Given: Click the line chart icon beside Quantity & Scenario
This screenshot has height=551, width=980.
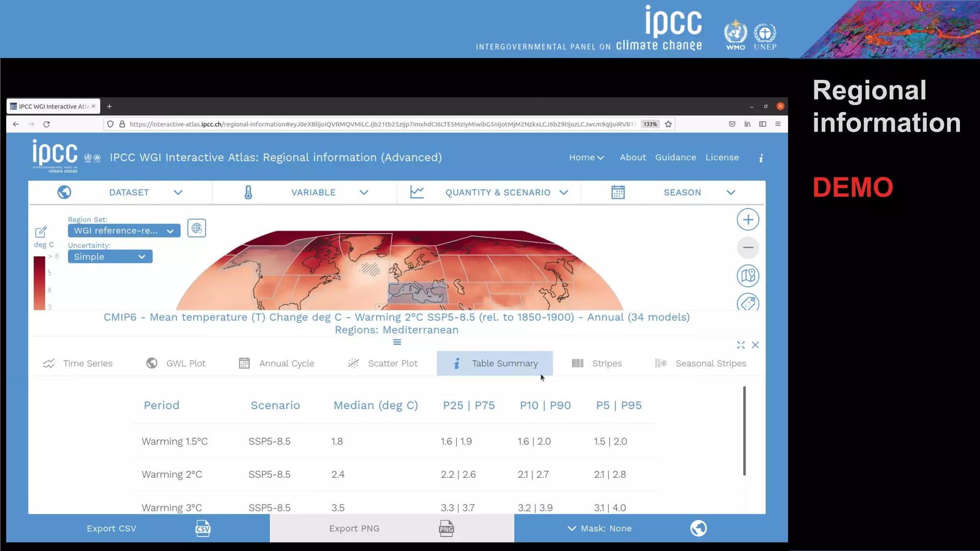Looking at the screenshot, I should point(417,192).
